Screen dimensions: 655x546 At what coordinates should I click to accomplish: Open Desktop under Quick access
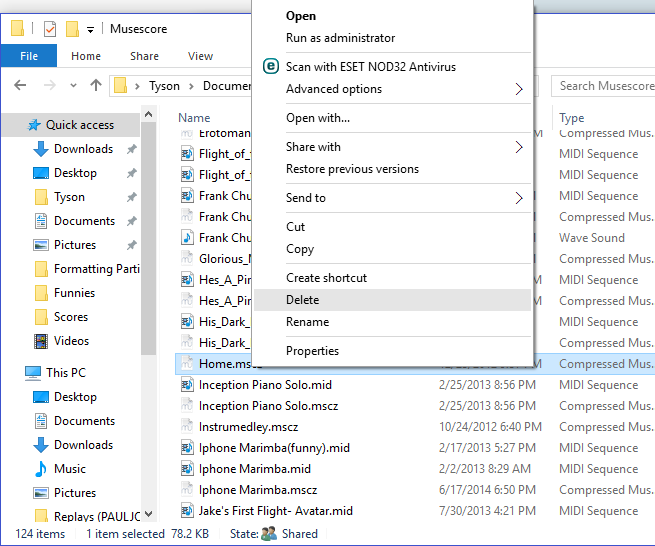click(75, 173)
